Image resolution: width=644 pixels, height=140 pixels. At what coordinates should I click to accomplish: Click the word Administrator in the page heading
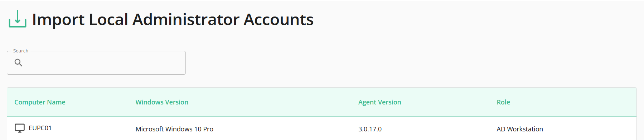point(186,19)
